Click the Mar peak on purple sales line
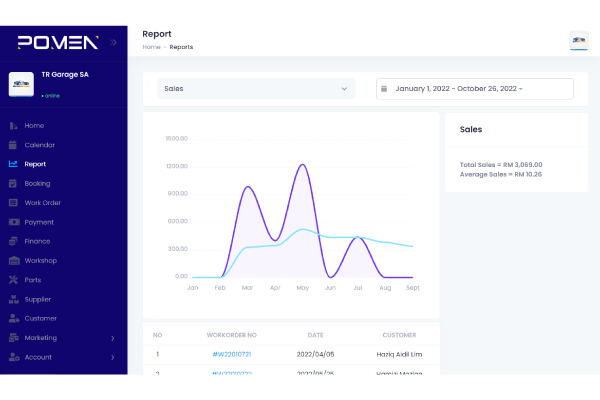The height and width of the screenshot is (400, 600). click(248, 187)
